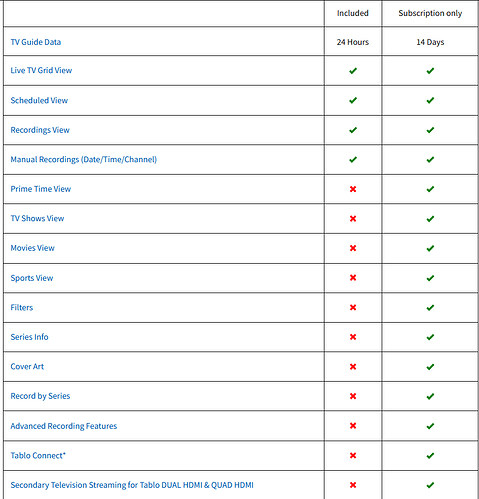
Task: Click the Advanced Recording Features link
Action: point(64,426)
